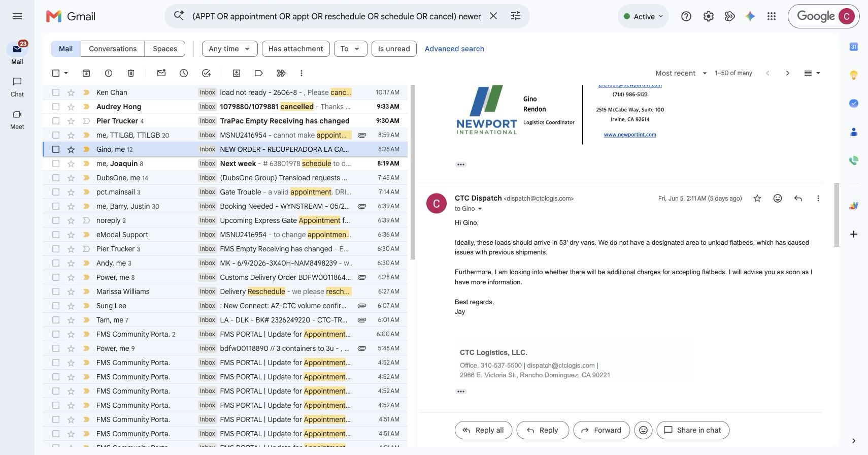The image size is (868, 455).
Task: Archive selected messages from toolbar
Action: (86, 73)
